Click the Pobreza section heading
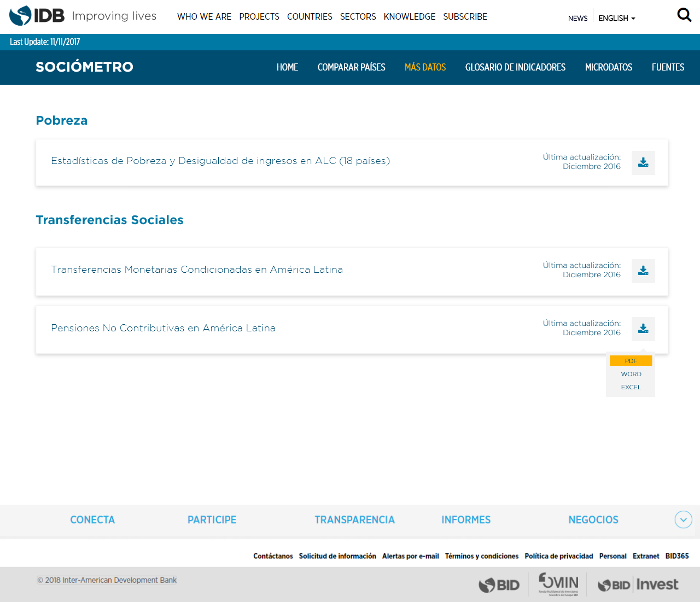The height and width of the screenshot is (602, 700). (62, 120)
